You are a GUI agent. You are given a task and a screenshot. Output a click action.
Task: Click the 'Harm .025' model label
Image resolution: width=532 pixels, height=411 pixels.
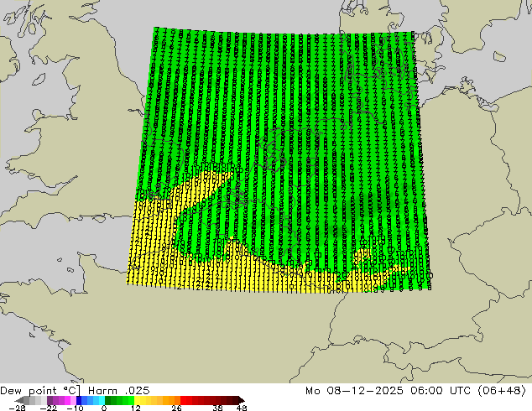click(119, 391)
